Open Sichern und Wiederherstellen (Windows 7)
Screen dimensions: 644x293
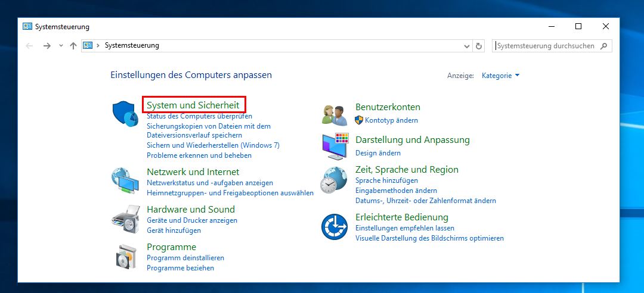(213, 145)
